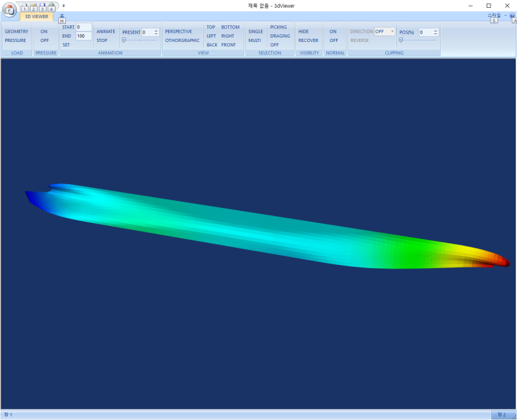
Task: Choose MULTI selection mode
Action: click(255, 40)
